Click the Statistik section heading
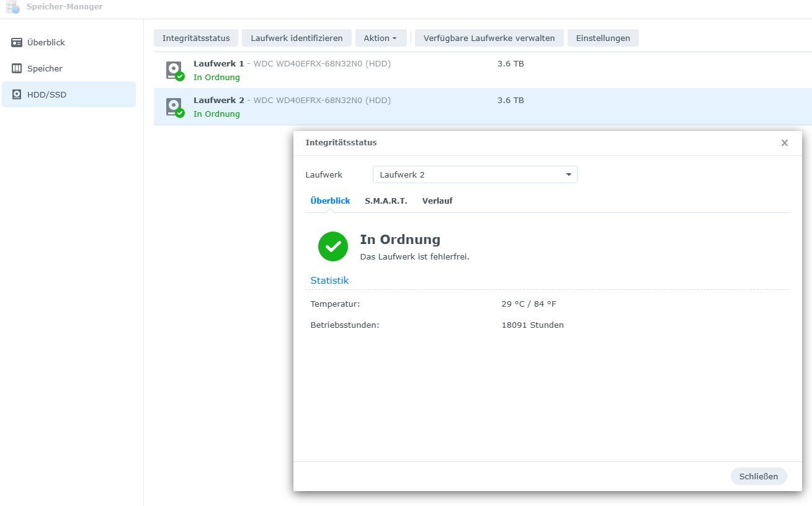Screen dimensions: 812x506 tap(329, 281)
